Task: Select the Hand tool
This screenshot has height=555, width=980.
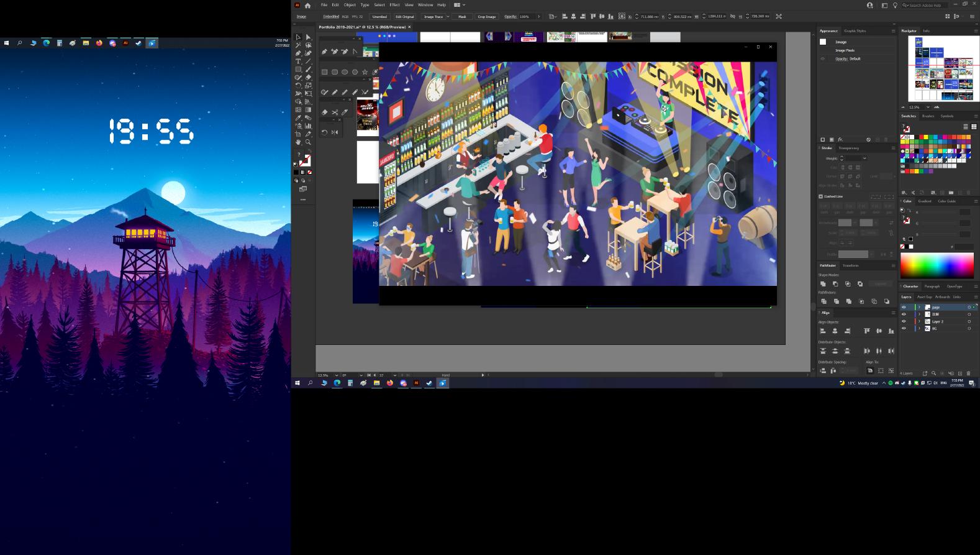Action: click(298, 142)
